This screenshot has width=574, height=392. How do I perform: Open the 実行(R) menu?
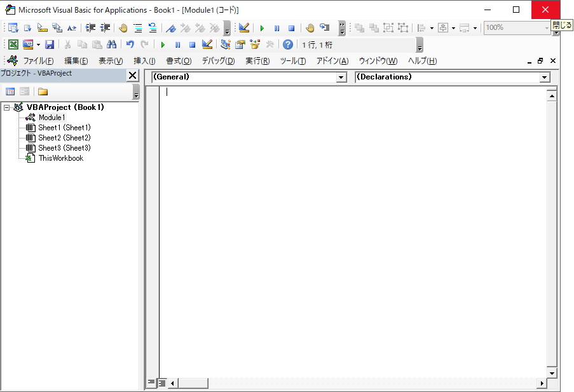pos(257,61)
